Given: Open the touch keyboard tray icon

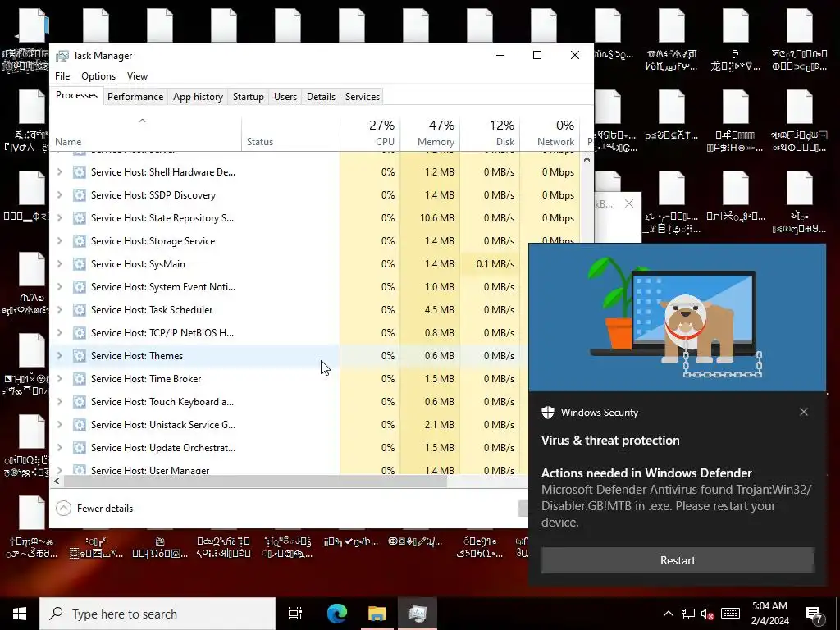Looking at the screenshot, I should coord(730,614).
